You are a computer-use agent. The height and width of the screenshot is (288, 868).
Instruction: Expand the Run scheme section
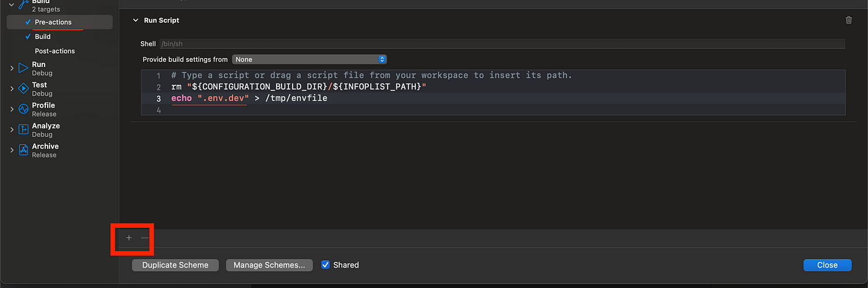point(12,68)
